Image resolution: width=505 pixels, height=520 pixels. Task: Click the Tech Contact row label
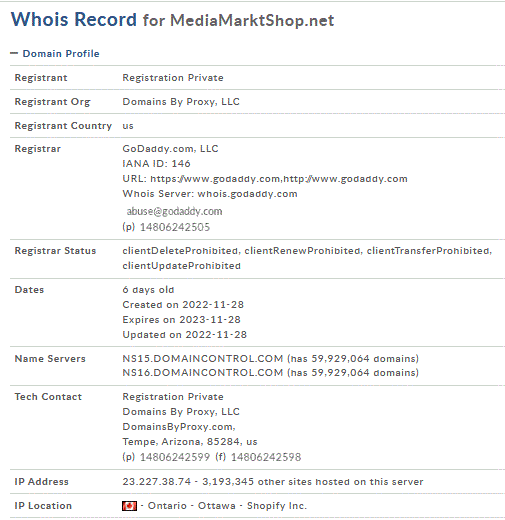pyautogui.click(x=48, y=397)
